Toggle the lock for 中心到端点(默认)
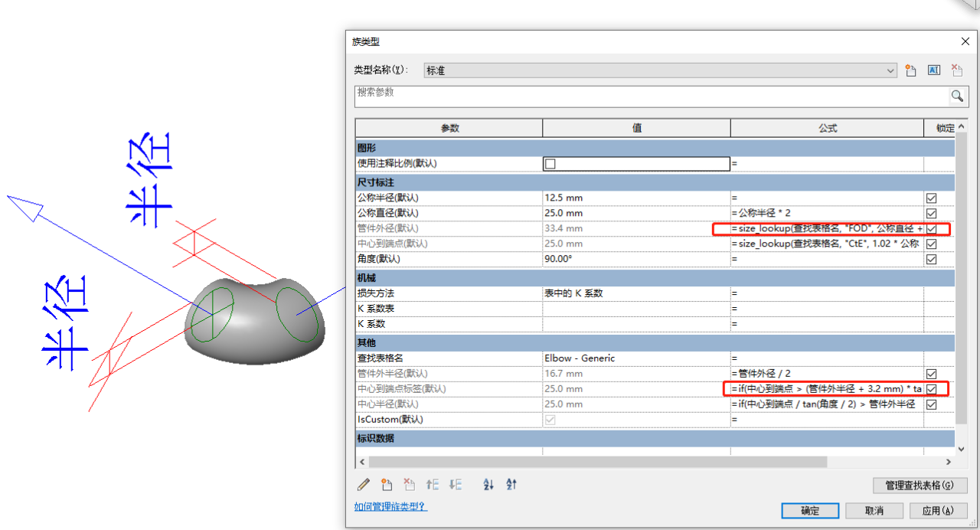980x530 pixels. (x=931, y=244)
